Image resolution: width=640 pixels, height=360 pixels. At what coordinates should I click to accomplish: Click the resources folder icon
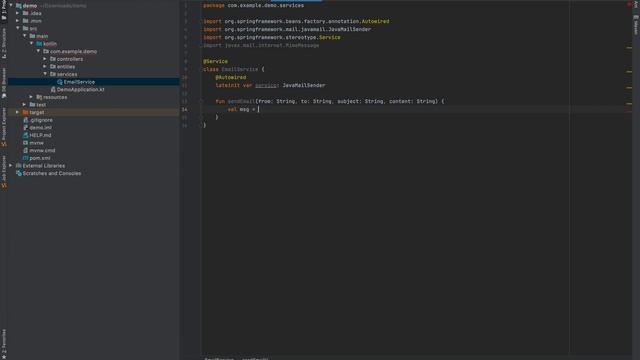click(39, 97)
